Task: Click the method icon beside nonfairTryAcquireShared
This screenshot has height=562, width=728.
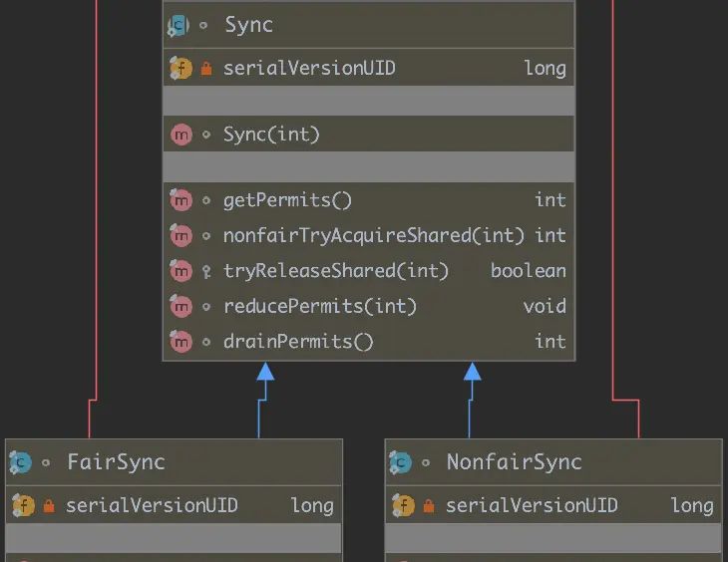Action: pos(181,235)
